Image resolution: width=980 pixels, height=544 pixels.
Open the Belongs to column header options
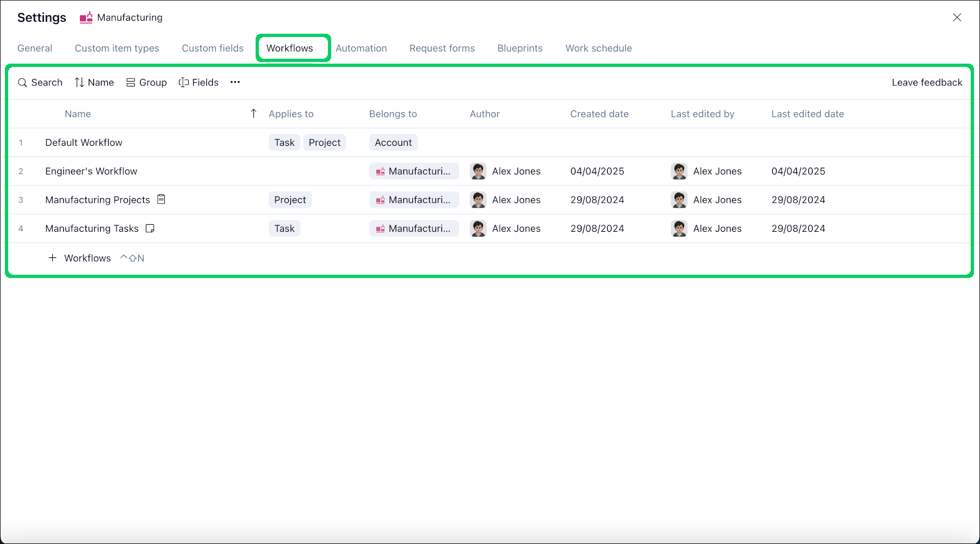(393, 114)
